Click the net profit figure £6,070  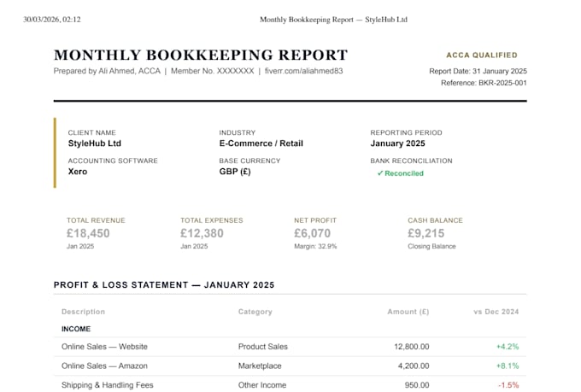pyautogui.click(x=313, y=233)
